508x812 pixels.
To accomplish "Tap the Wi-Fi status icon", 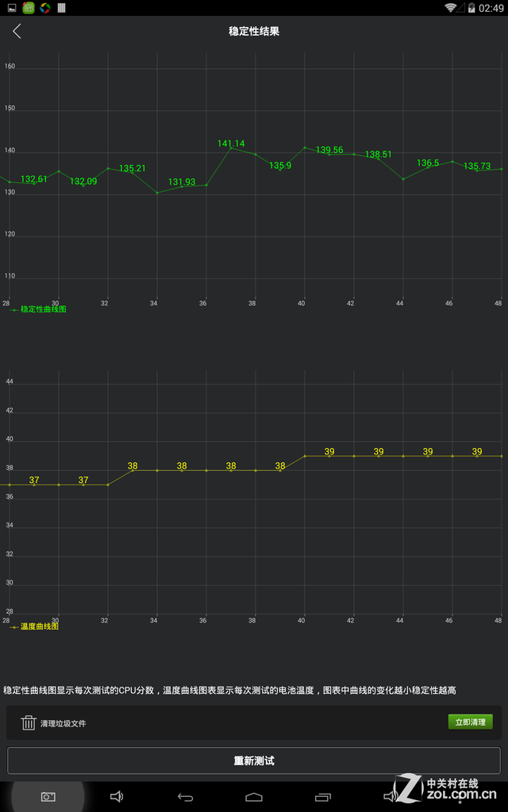I will coord(451,8).
